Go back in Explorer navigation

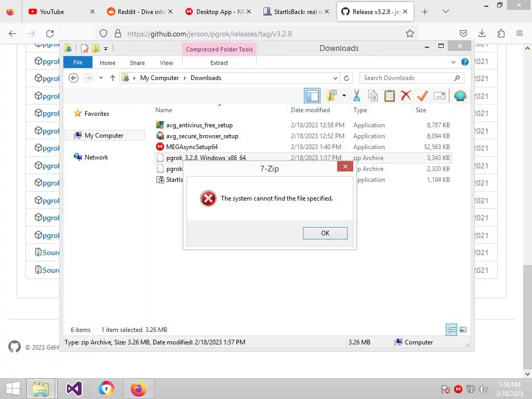click(x=74, y=78)
